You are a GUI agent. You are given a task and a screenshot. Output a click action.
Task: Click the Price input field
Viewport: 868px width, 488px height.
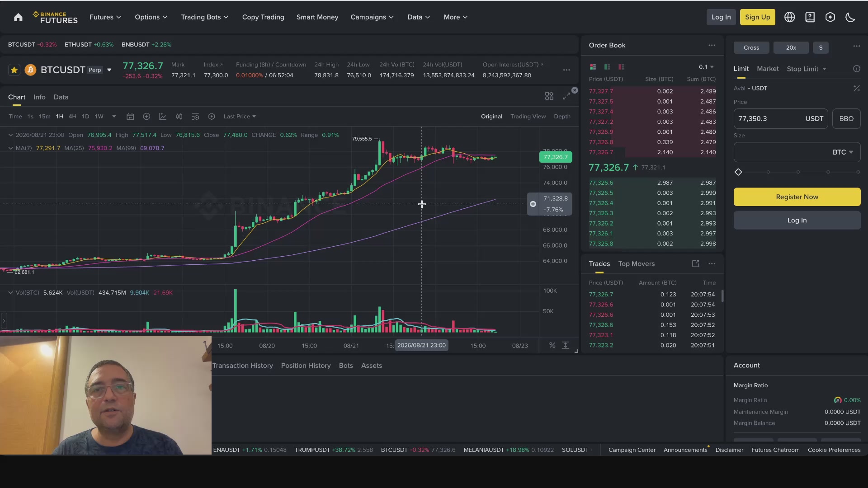(781, 119)
